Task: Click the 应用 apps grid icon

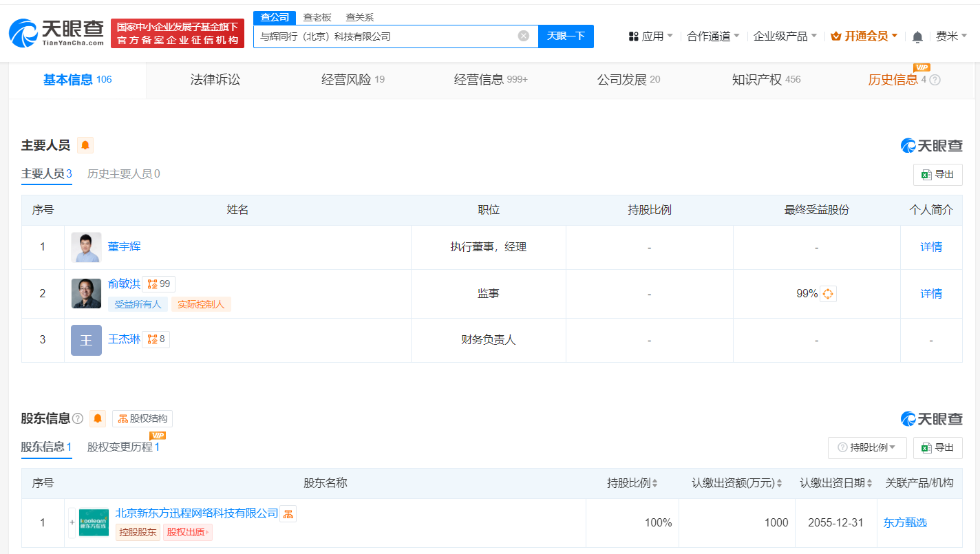Action: [x=634, y=36]
